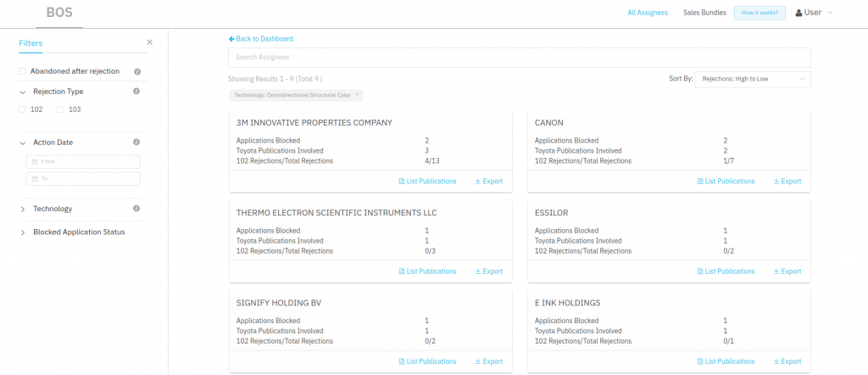Open the User account dropdown arrow
This screenshot has height=375, width=868.
coord(830,13)
